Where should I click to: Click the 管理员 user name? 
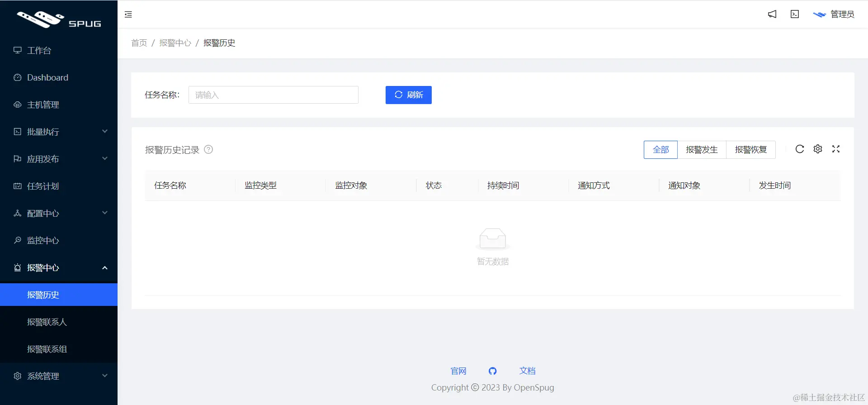pos(842,14)
